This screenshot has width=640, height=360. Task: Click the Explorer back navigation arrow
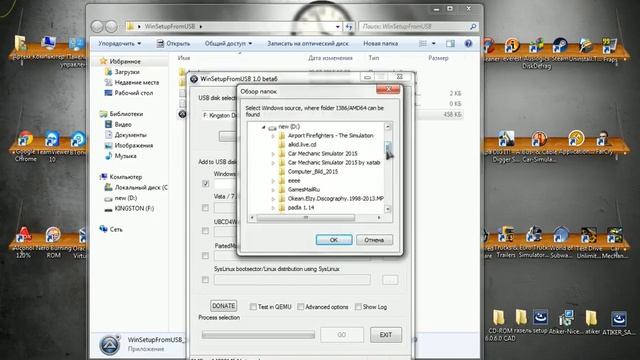pyautogui.click(x=97, y=27)
